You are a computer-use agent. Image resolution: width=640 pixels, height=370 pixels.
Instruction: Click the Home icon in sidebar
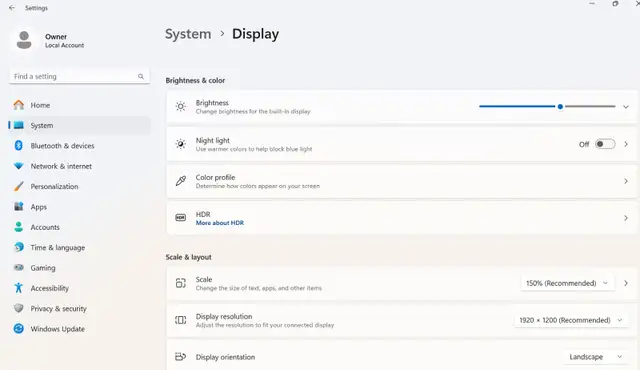coord(19,105)
